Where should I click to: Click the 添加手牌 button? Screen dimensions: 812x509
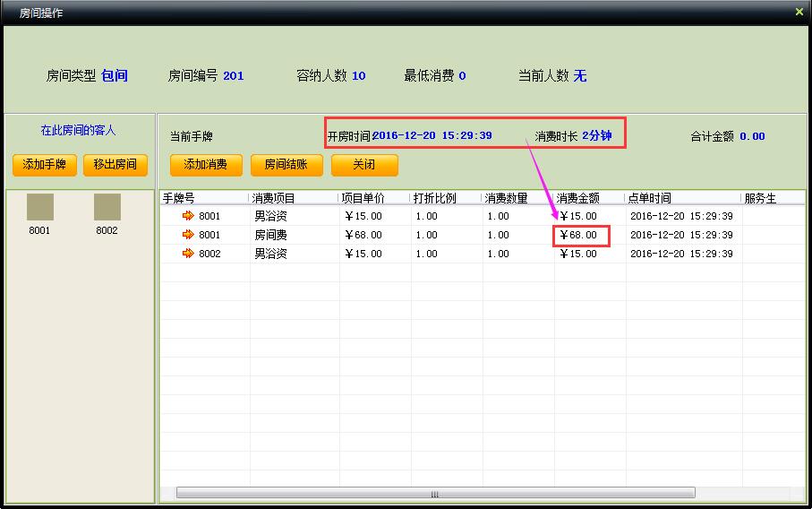(45, 165)
